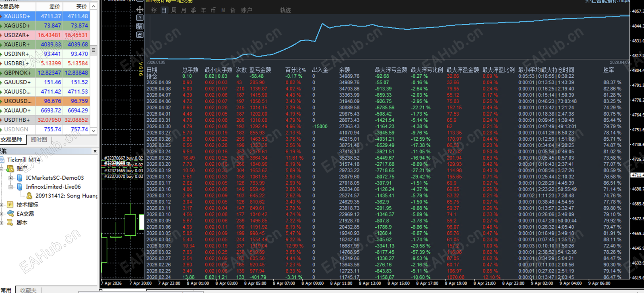The image size is (644, 293).
Task: Click the 脚本 scripts icon
Action: pyautogui.click(x=10, y=222)
